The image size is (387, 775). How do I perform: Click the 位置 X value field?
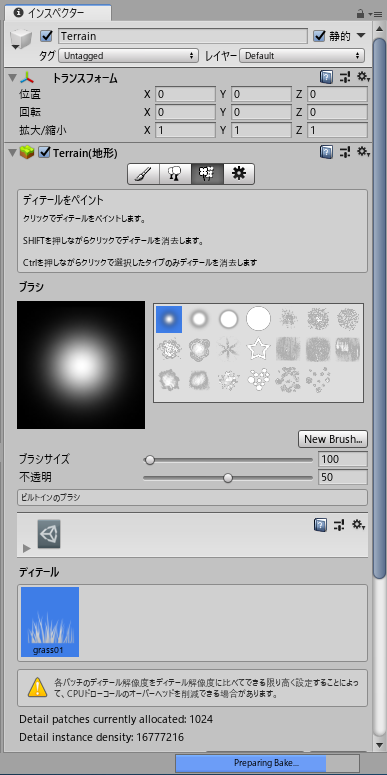tap(185, 94)
